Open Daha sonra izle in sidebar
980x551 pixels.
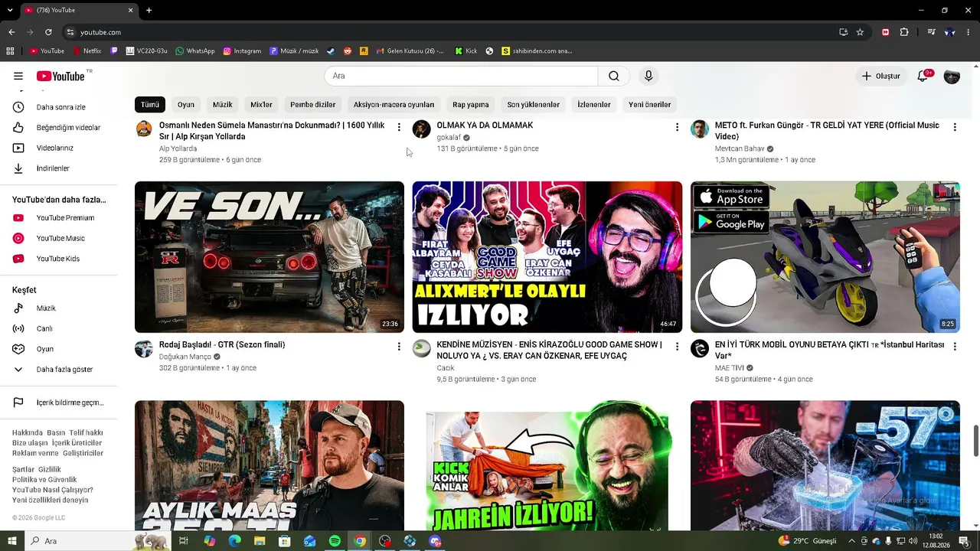(x=60, y=107)
